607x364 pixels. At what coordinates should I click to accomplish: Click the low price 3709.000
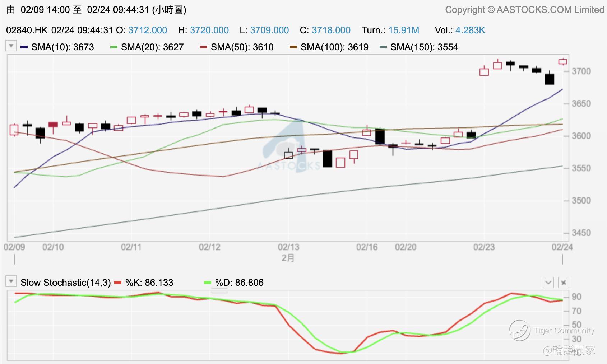pos(269,30)
